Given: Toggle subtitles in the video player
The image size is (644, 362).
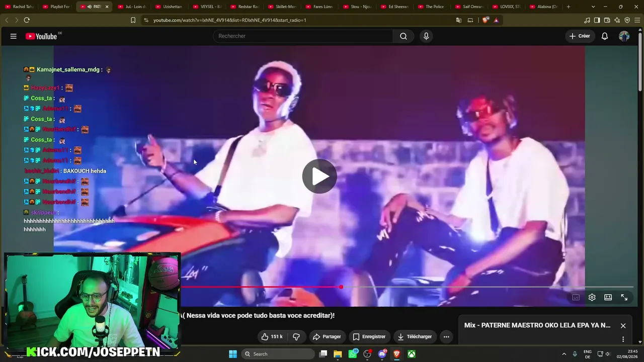Looking at the screenshot, I should click(x=576, y=298).
